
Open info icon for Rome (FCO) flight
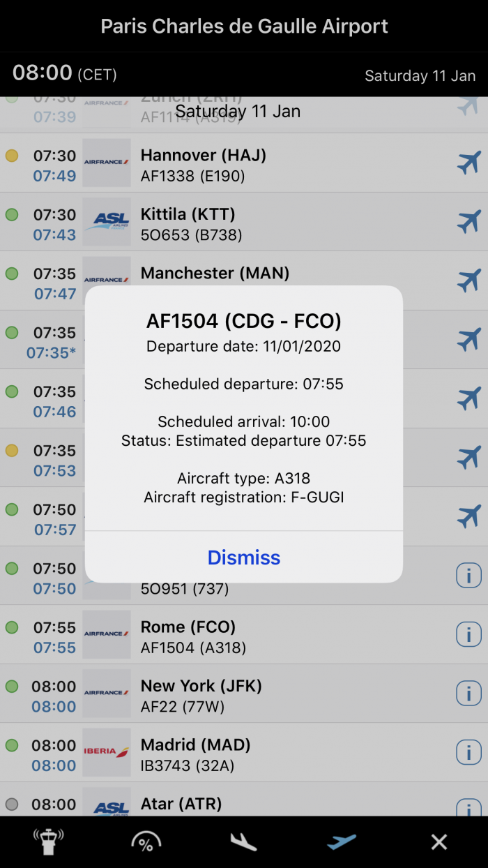point(468,635)
